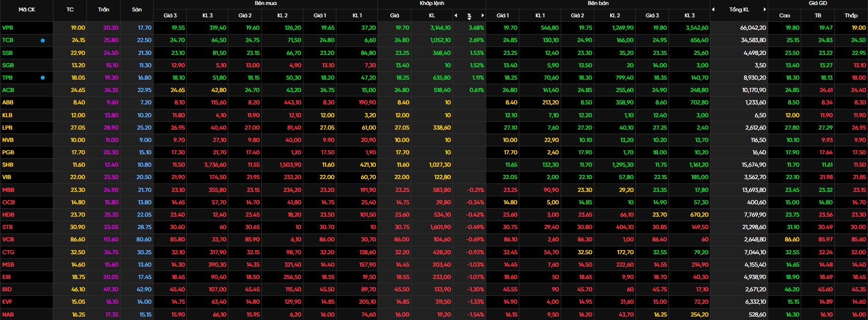868x320 pixels.
Task: Click the Tổng KL column header
Action: [739, 9]
